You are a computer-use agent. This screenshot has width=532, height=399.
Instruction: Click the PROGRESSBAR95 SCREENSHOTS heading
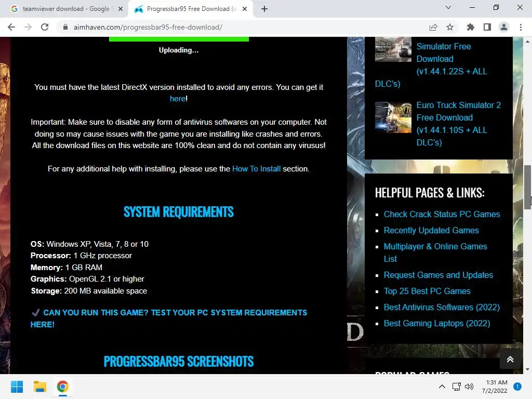[179, 362]
